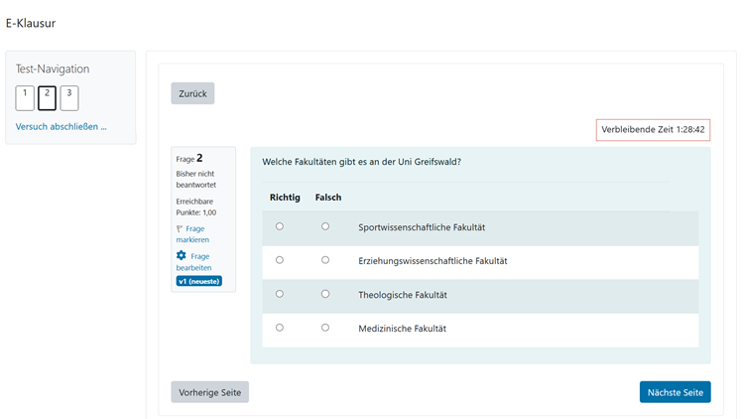The height and width of the screenshot is (419, 744).
Task: Choose Falsch for Theologische Fakultät
Action: [x=325, y=294]
